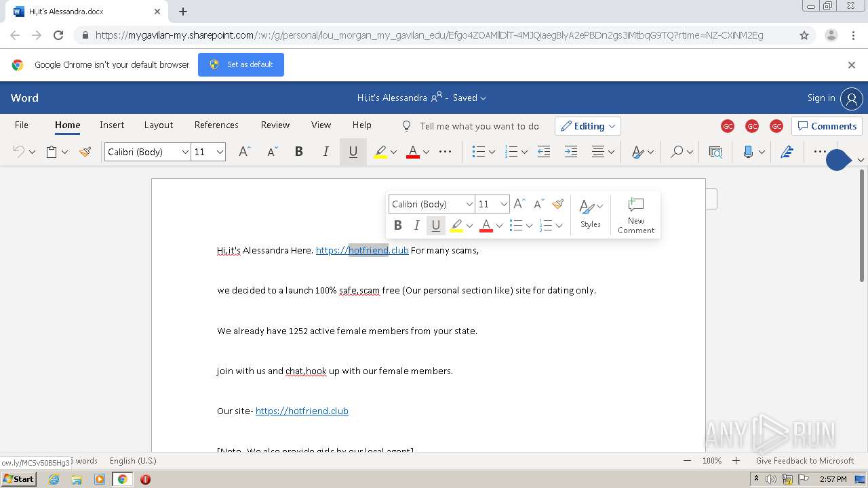
Task: Click the Reuse Files icon
Action: click(x=715, y=152)
